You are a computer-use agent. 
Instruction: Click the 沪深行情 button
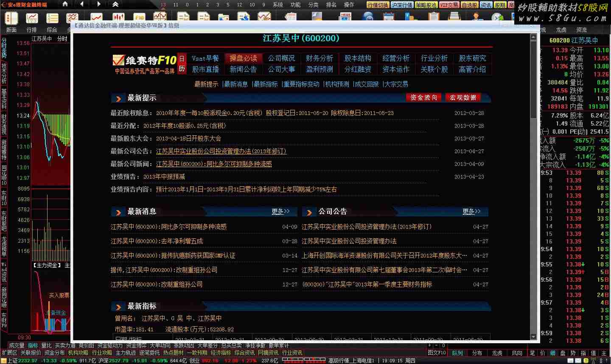coord(402,5)
